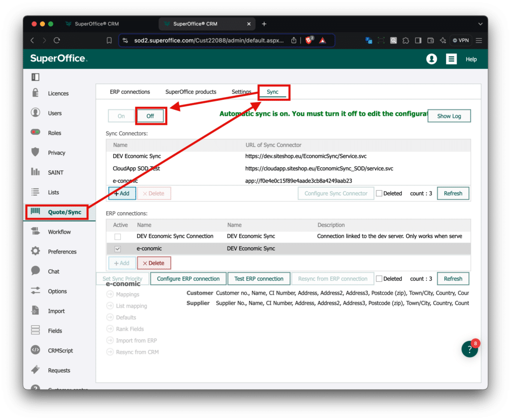Open the hamburger menu in SuperOffice header
This screenshot has width=511, height=420.
(x=451, y=59)
